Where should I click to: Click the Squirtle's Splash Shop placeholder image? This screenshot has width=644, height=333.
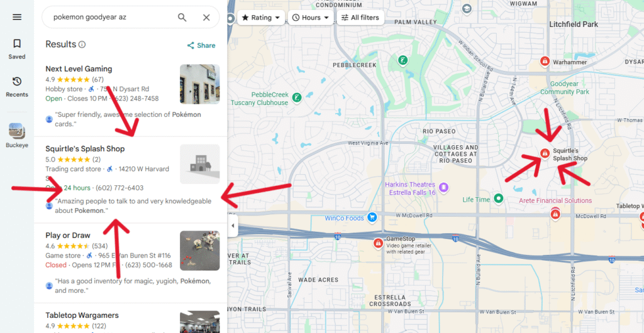(x=199, y=164)
